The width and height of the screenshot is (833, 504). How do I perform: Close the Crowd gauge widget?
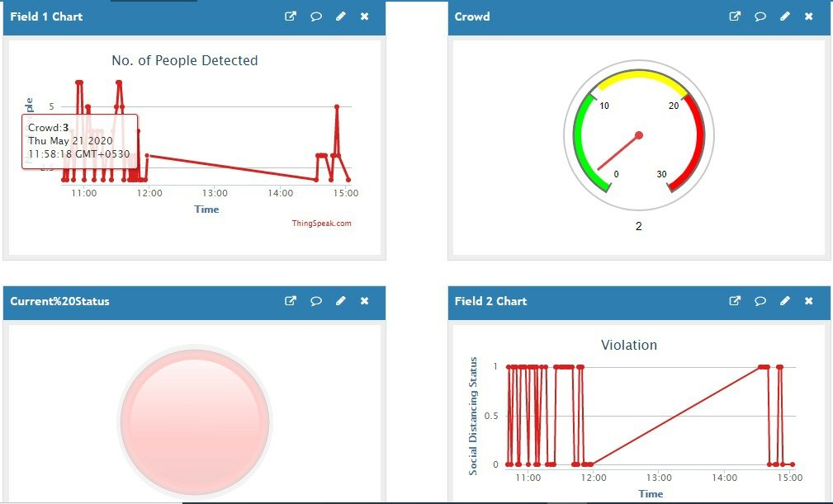(808, 16)
